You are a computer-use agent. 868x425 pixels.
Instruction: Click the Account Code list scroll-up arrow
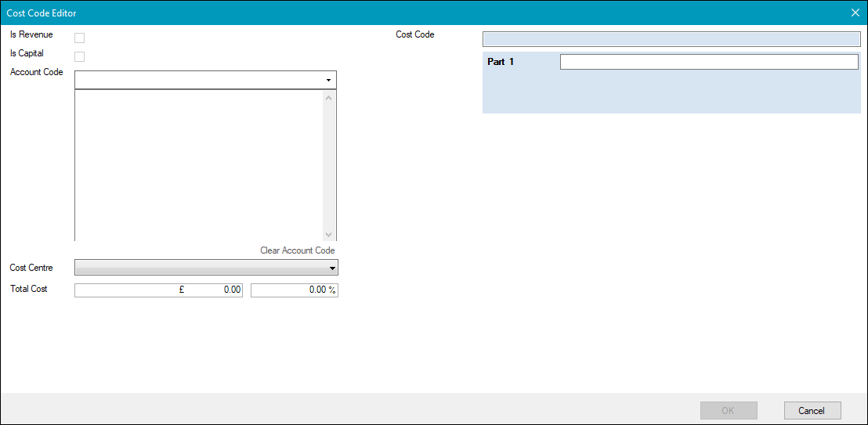pos(328,98)
